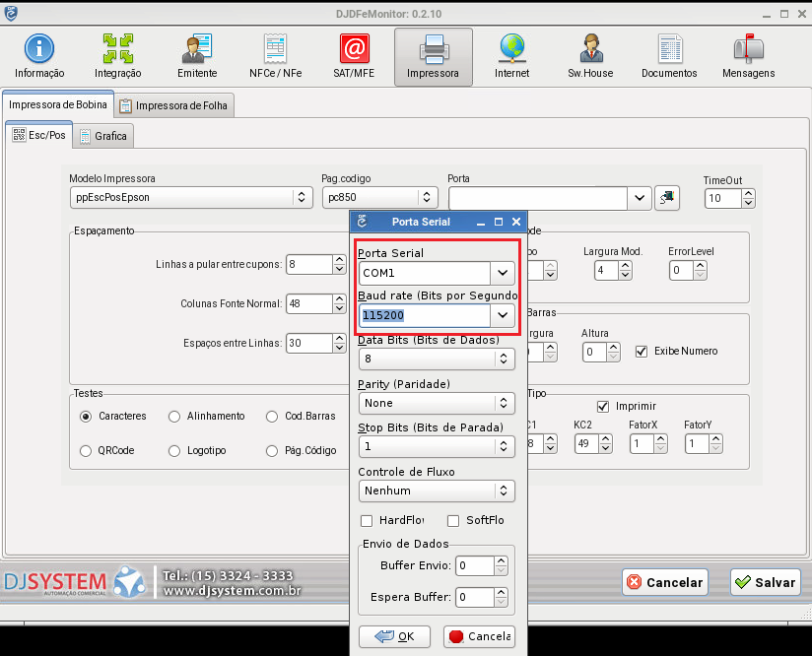Switch to Impressora de Folha tab
This screenshot has height=656, width=812.
click(x=174, y=105)
